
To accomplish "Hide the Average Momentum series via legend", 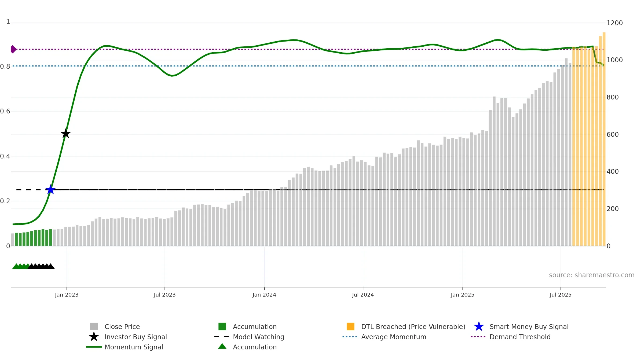I will tap(394, 337).
